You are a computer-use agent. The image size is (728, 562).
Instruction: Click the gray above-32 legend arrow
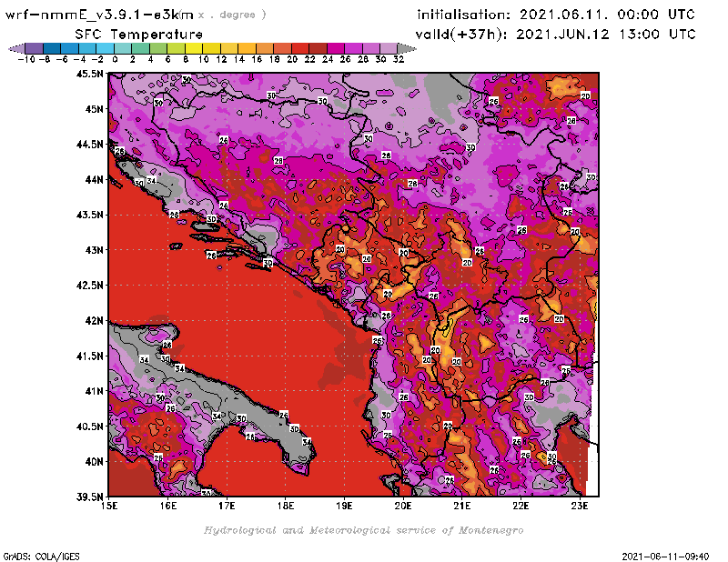click(x=407, y=48)
